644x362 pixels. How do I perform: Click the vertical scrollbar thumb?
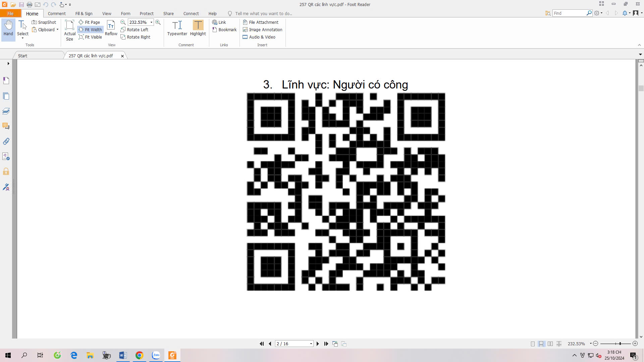point(641,88)
